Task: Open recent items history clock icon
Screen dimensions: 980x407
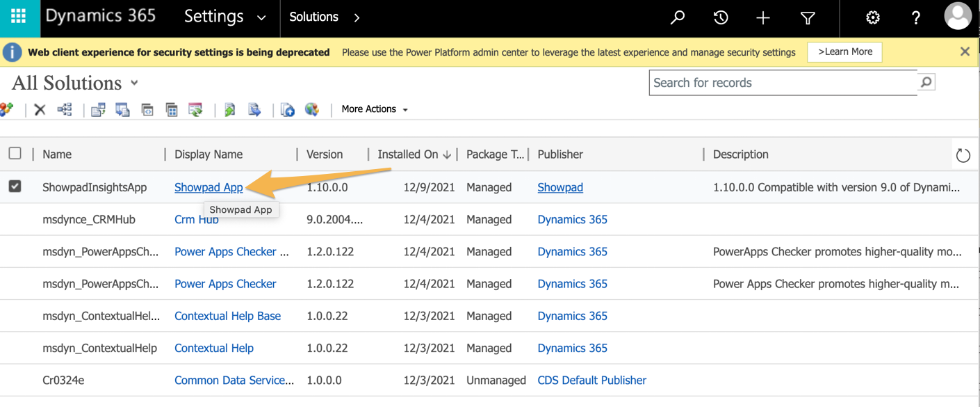Action: tap(721, 17)
